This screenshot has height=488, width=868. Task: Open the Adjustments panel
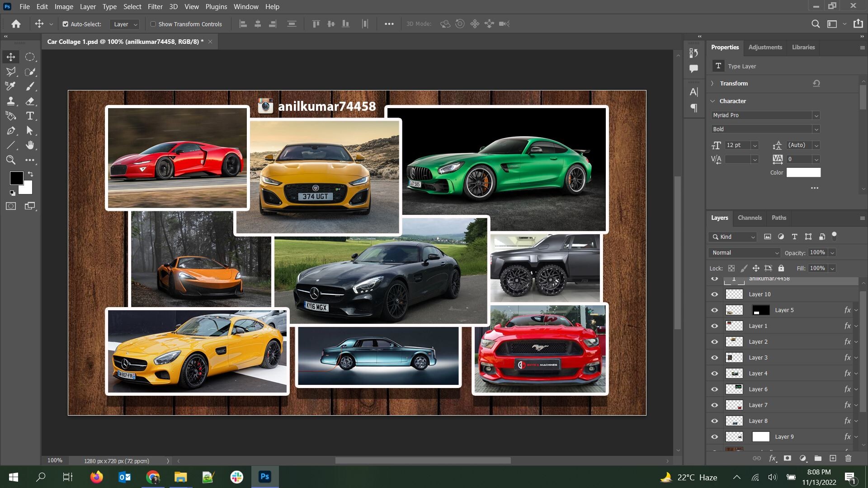765,47
